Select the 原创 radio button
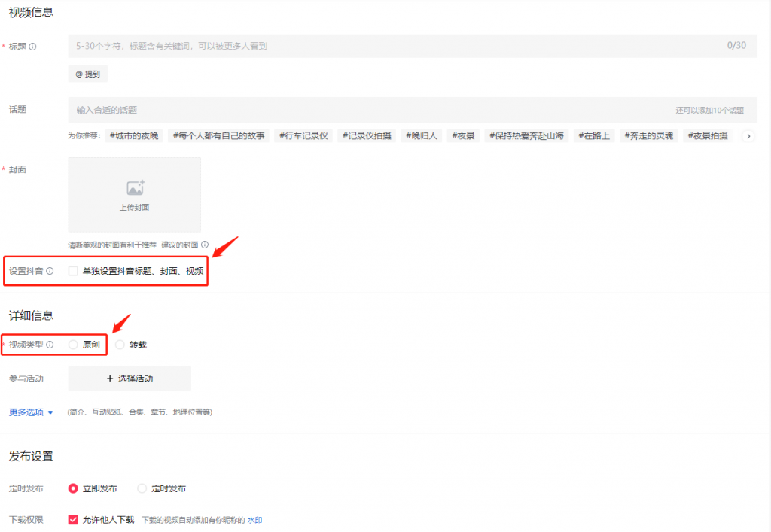This screenshot has height=532, width=771. tap(72, 344)
